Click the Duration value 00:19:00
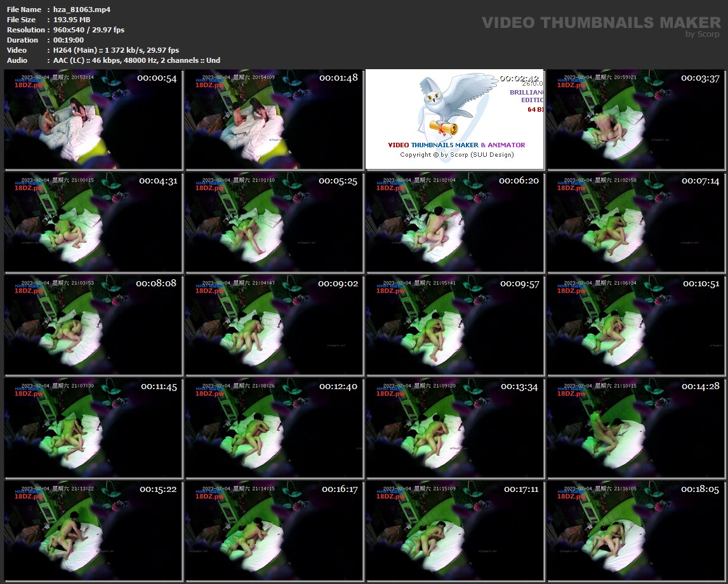Viewport: 728px width, 584px height. point(69,40)
